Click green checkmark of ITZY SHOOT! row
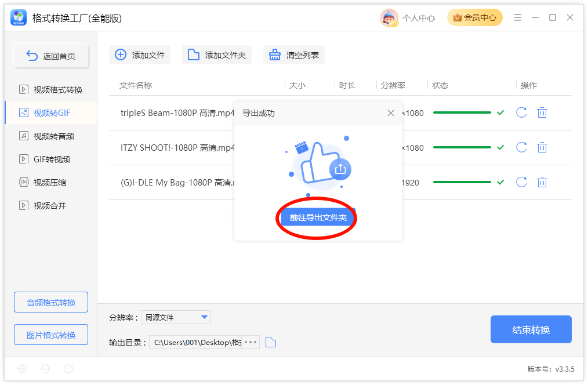588x385 pixels. [500, 147]
